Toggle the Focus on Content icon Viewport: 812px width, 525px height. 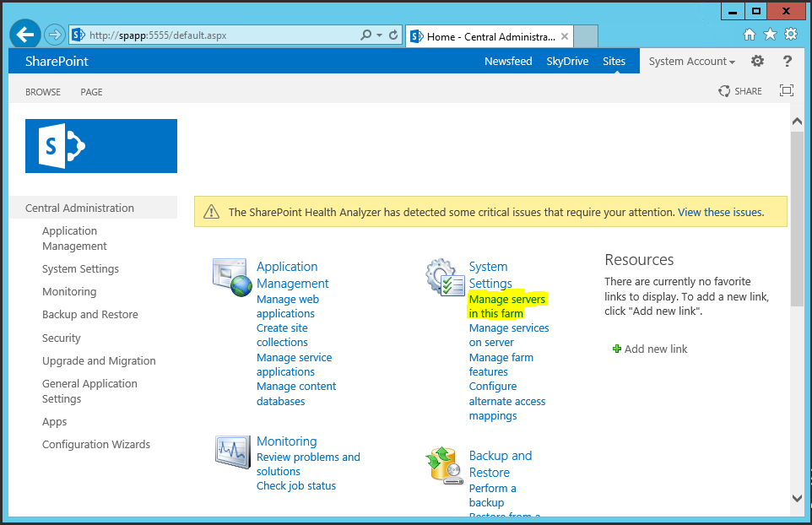click(787, 90)
